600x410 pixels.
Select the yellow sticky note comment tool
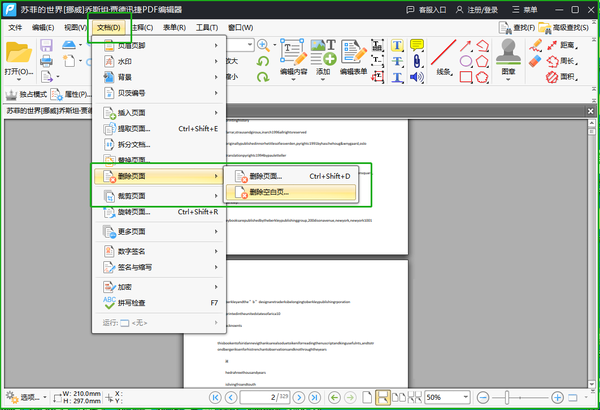(x=417, y=45)
